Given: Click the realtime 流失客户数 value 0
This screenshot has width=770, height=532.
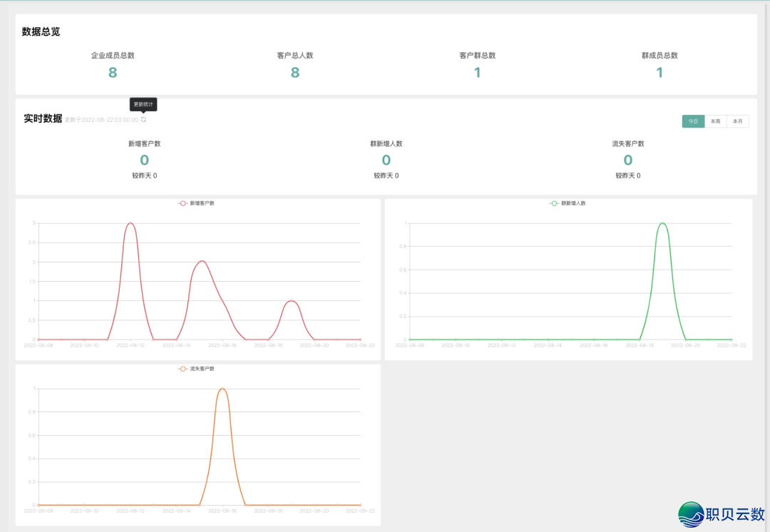Looking at the screenshot, I should coord(628,160).
